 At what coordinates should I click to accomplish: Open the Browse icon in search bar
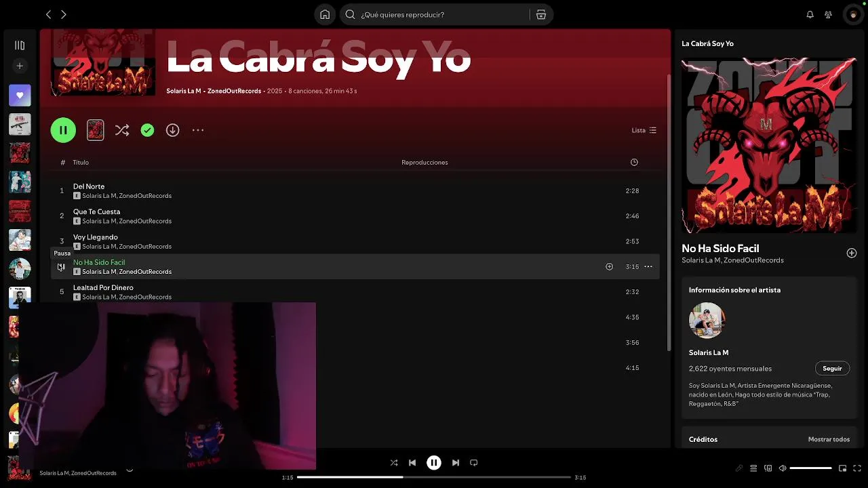(541, 14)
